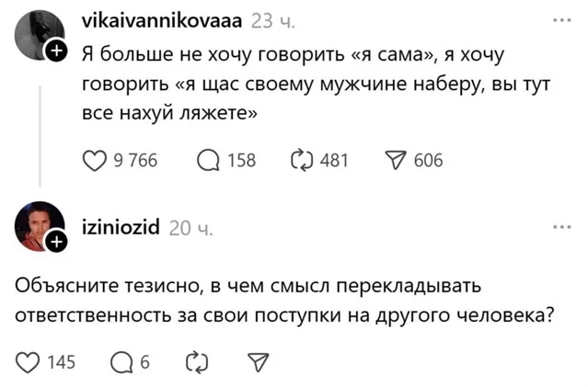
Task: Open comments on the vikaivannikovaaa post
Action: tap(208, 161)
